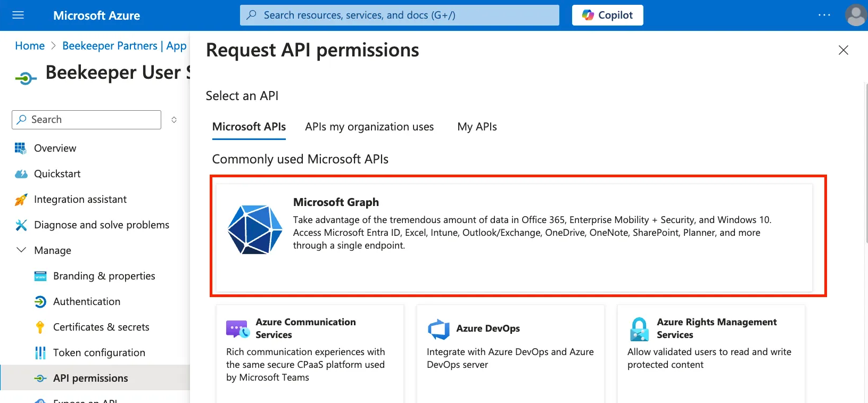Select Azure Communication Services card title
Viewport: 868px width, 403px height.
point(305,328)
